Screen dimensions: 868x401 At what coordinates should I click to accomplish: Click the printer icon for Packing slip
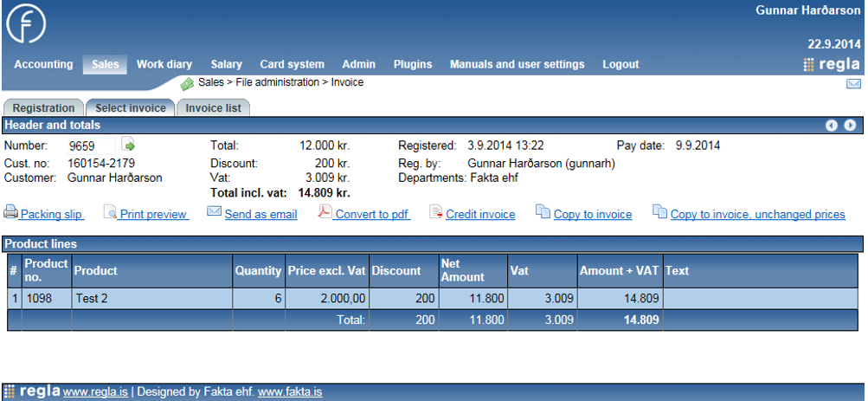point(10,212)
